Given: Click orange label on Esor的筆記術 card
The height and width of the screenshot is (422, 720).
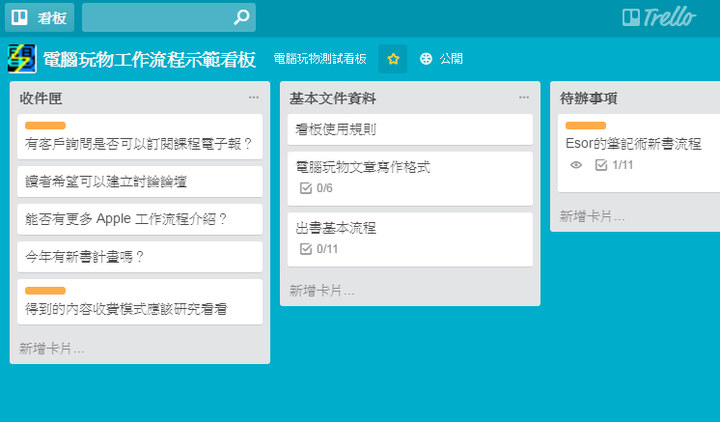Looking at the screenshot, I should pyautogui.click(x=585, y=125).
